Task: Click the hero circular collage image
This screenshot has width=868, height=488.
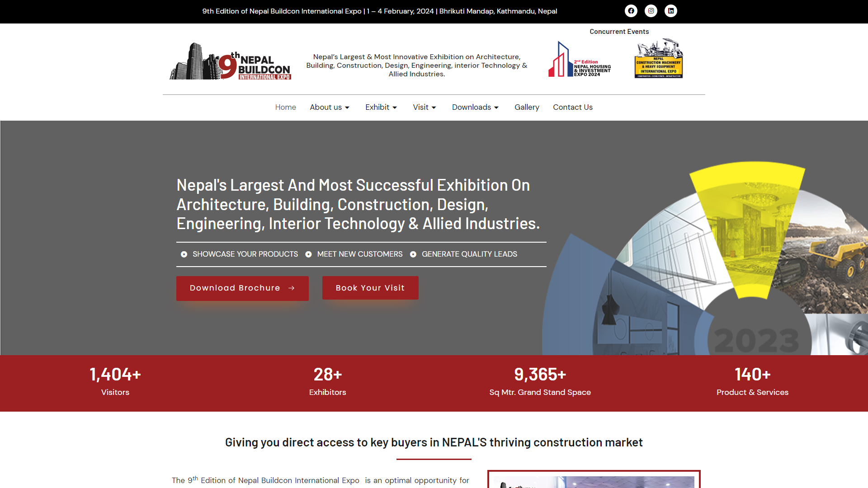Action: point(705,258)
